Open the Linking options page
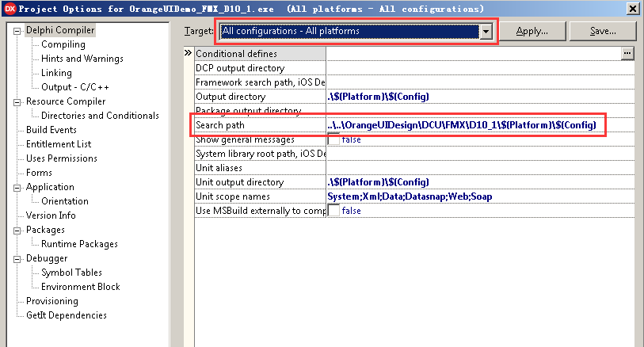This screenshot has height=347, width=644. [x=56, y=73]
